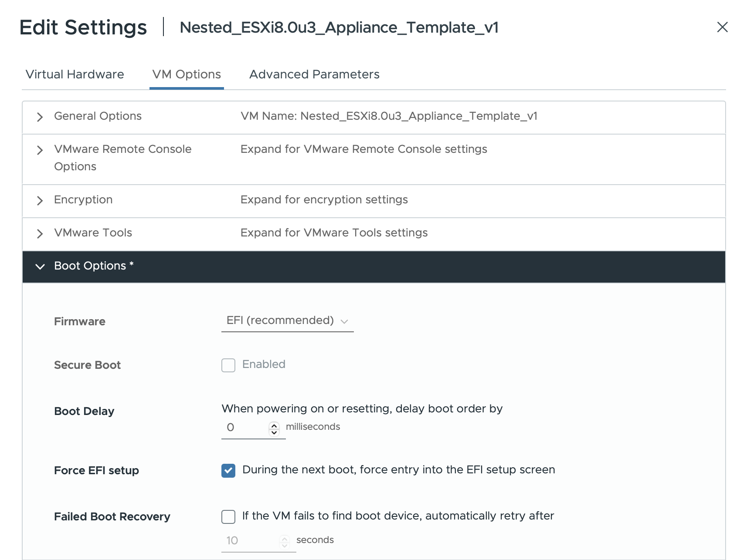Expand the VMware Tools section
Image resolution: width=740 pixels, height=560 pixels.
[40, 233]
